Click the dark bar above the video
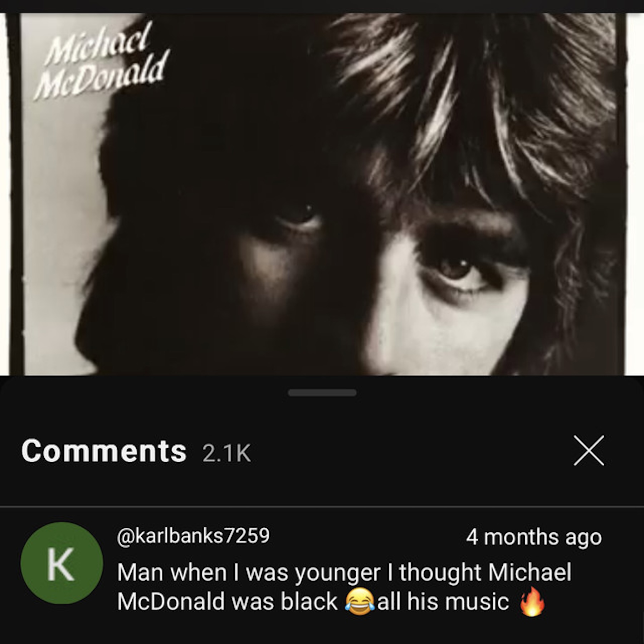 tap(322, 6)
